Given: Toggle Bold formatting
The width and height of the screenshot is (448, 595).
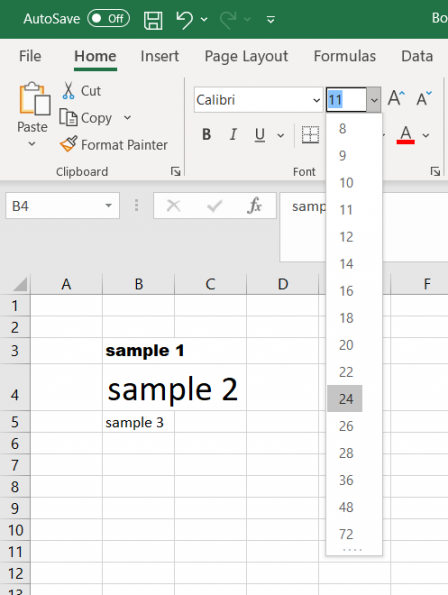Looking at the screenshot, I should (x=206, y=134).
